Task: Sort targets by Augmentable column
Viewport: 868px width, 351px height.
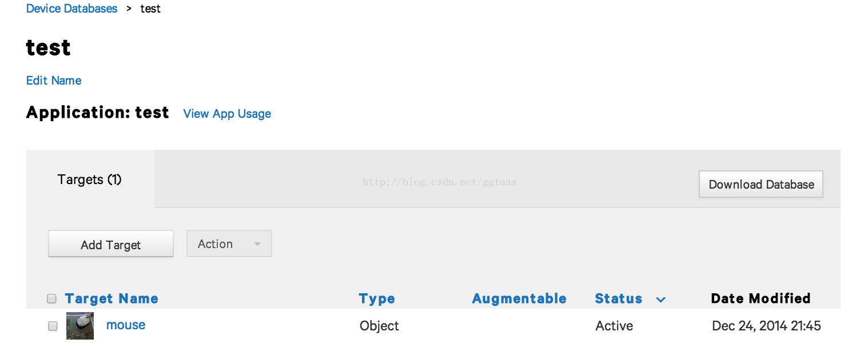Action: click(x=519, y=298)
